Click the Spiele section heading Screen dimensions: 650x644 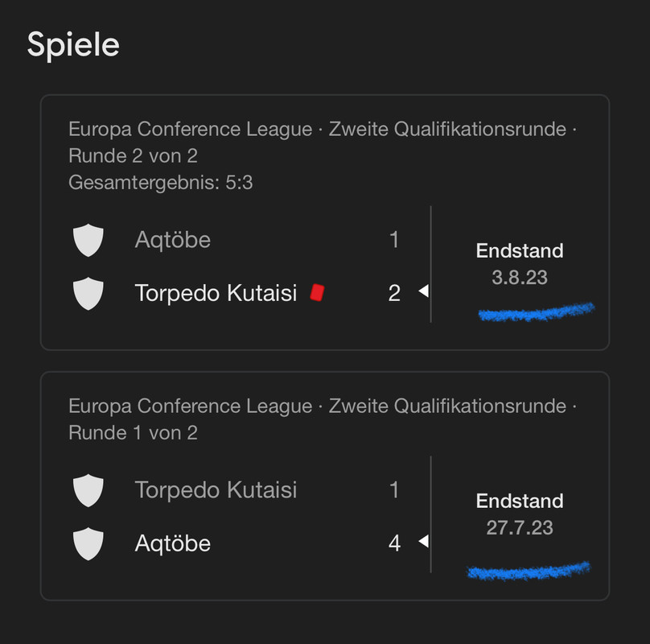[73, 45]
